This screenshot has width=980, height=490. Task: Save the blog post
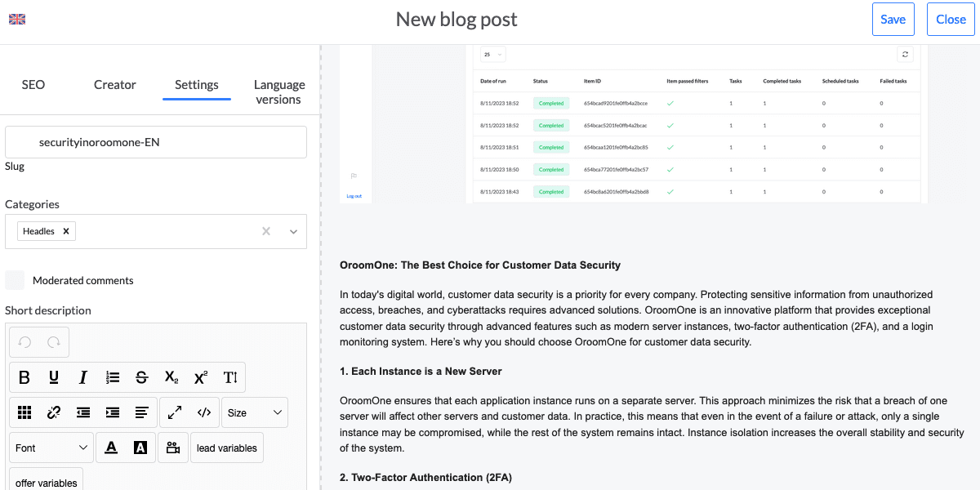[x=893, y=20]
